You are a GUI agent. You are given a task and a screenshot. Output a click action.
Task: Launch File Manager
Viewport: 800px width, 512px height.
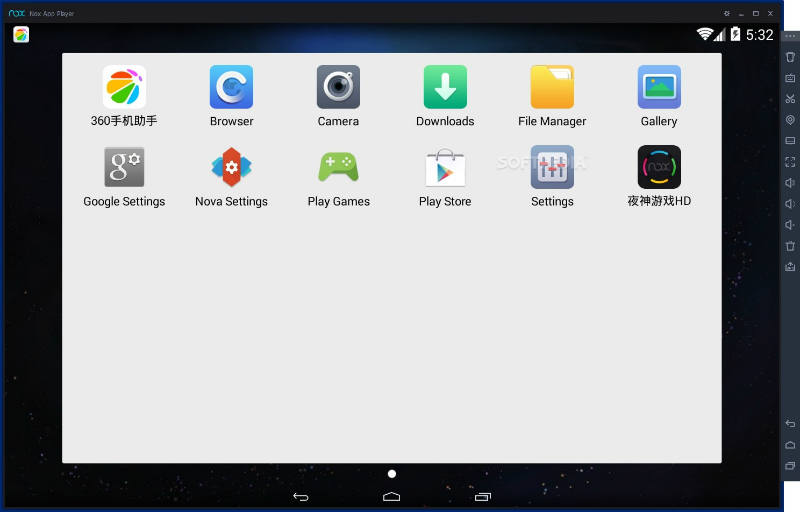(552, 88)
